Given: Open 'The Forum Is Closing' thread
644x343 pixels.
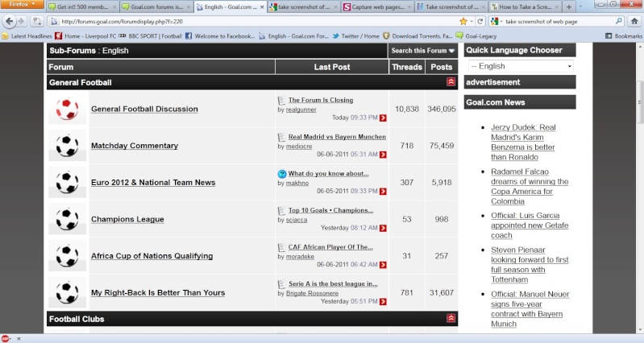Looking at the screenshot, I should coord(320,100).
